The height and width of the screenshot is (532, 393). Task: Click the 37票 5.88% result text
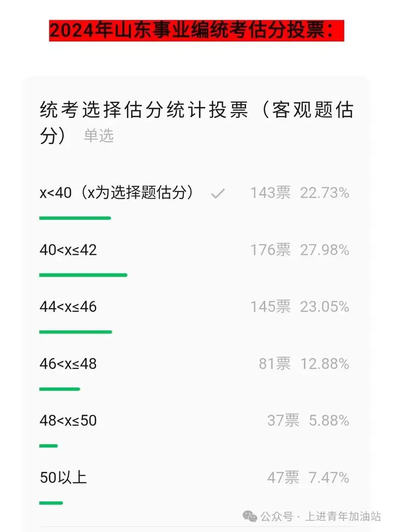point(308,421)
